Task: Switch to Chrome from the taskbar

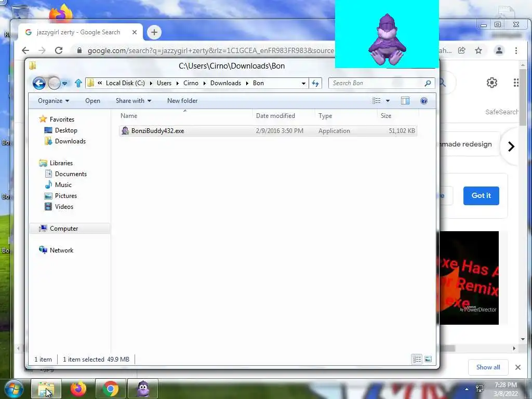Action: pyautogui.click(x=110, y=389)
